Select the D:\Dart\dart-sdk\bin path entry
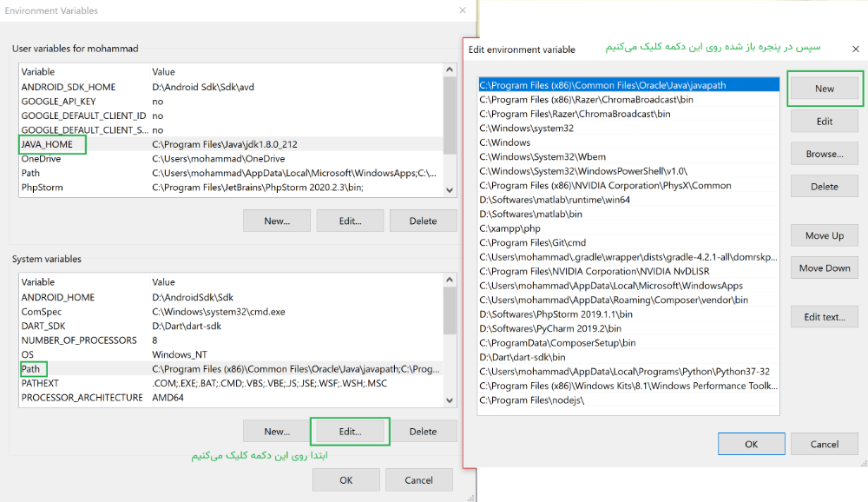The height and width of the screenshot is (502, 868). (x=628, y=357)
